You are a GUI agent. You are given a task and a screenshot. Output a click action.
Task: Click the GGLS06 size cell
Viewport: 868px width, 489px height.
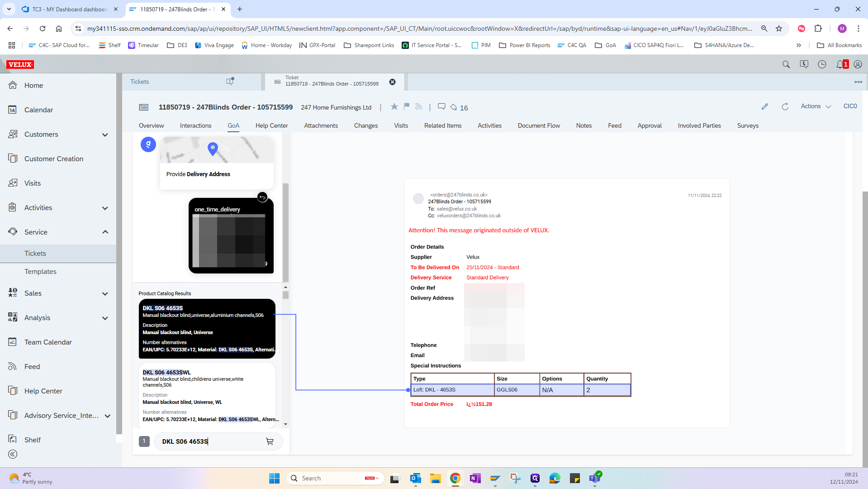pyautogui.click(x=517, y=390)
